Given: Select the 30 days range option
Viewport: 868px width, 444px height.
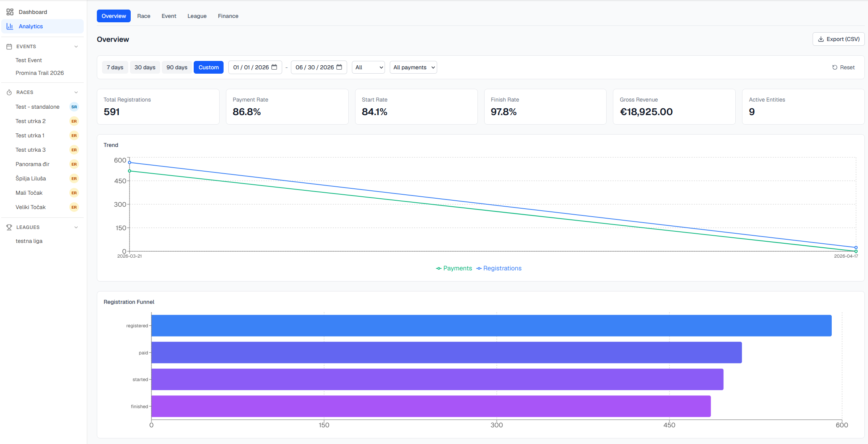Looking at the screenshot, I should coord(145,67).
